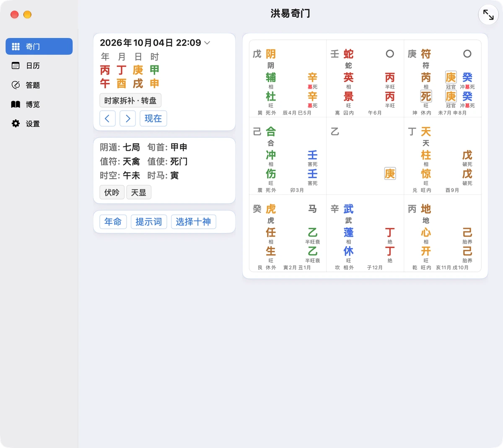Click the 提示词 button
The width and height of the screenshot is (503, 448).
(x=149, y=222)
